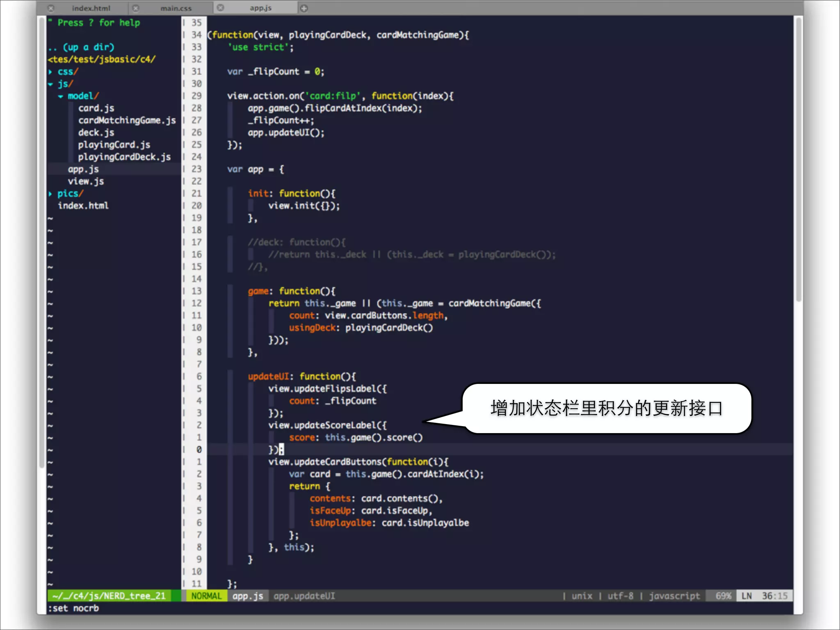Open index.html in the file tree
Image resolution: width=840 pixels, height=630 pixels.
83,205
